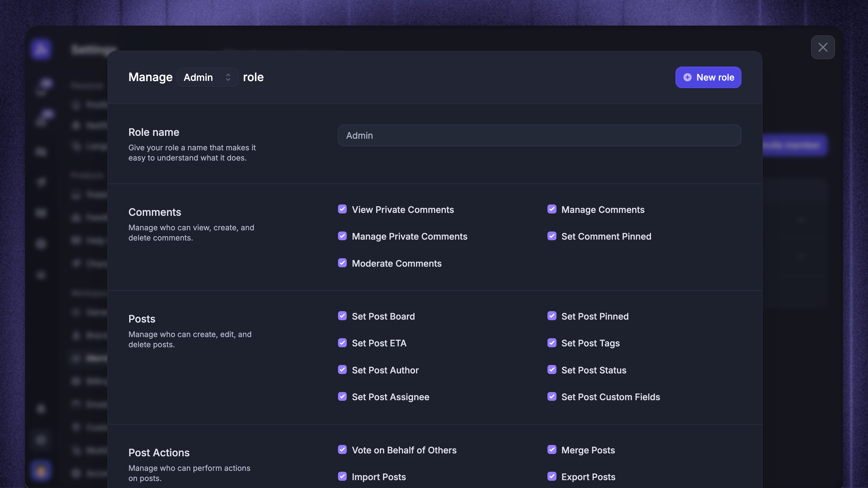Image resolution: width=868 pixels, height=488 pixels.
Task: Toggle Merge Posts permission
Action: click(552, 450)
